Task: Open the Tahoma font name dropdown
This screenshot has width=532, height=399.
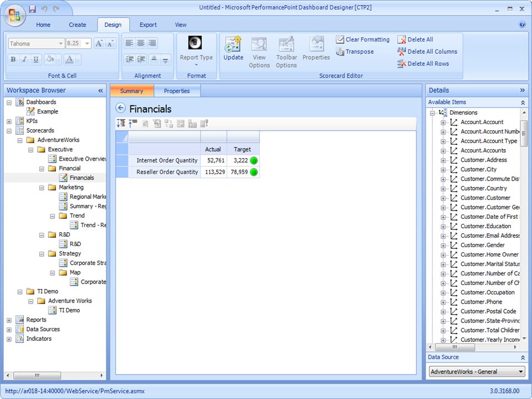Action: tap(60, 43)
